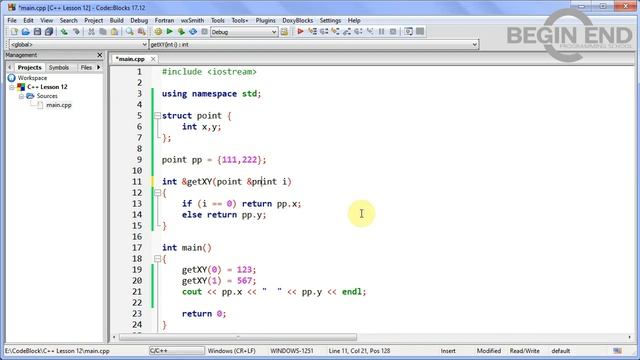Click 'Windows (CR+LF)' in status bar

click(x=231, y=351)
